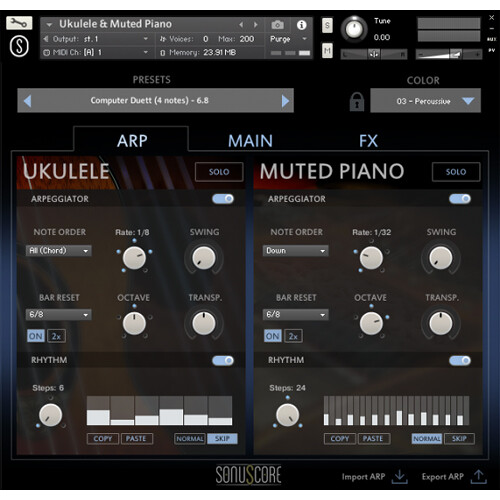
Task: Open the Color 03 - Percussive dropdown
Action: (425, 101)
